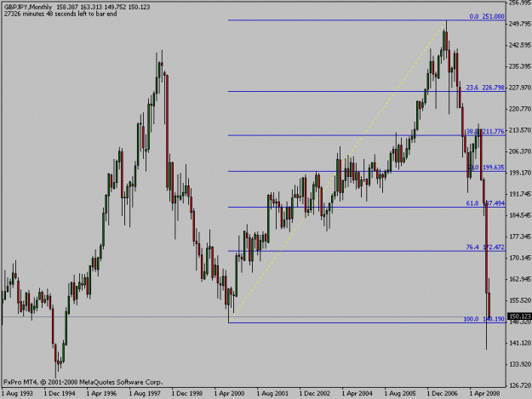The height and width of the screenshot is (399, 532).
Task: Click the 249.795 price axis label
Action: coord(520,23)
